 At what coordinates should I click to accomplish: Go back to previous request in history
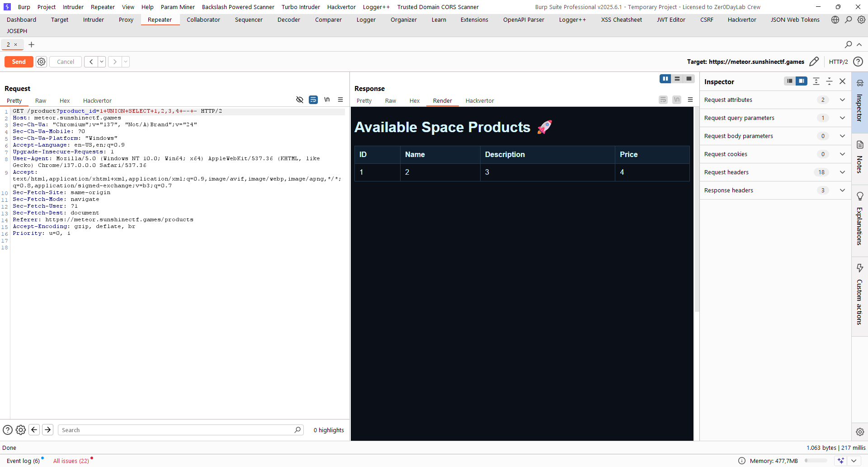[x=91, y=62]
